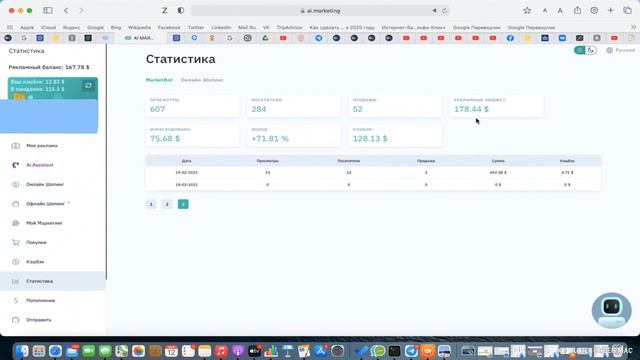Image resolution: width=640 pixels, height=360 pixels.
Task: Click the 178.44 $ budget value
Action: [x=471, y=109]
